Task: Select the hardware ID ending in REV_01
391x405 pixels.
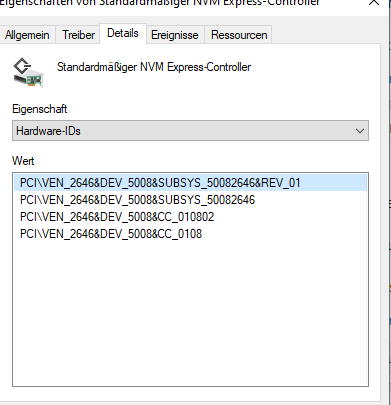Action: 190,183
